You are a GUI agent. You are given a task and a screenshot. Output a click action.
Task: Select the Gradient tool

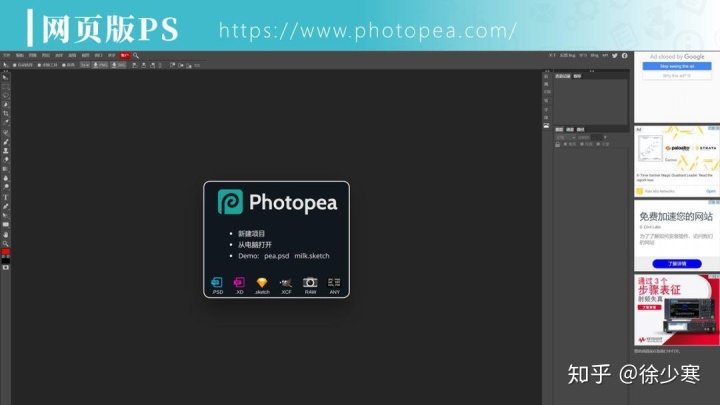6,169
